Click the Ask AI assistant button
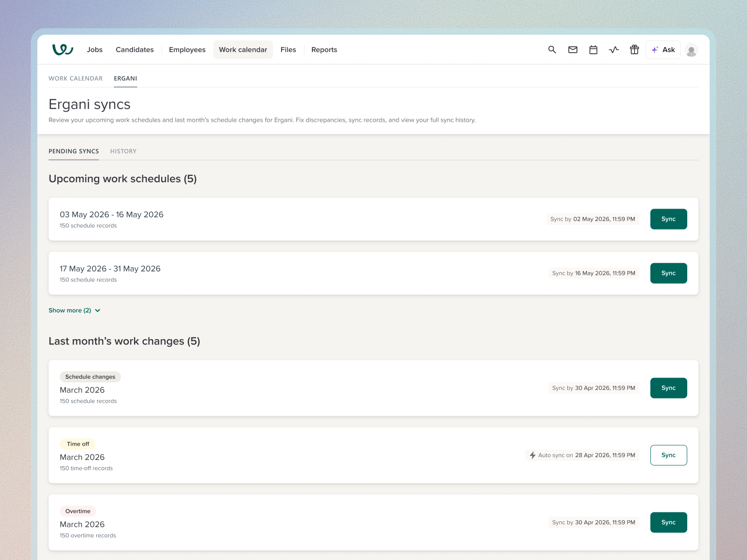This screenshot has width=747, height=560. (x=663, y=49)
